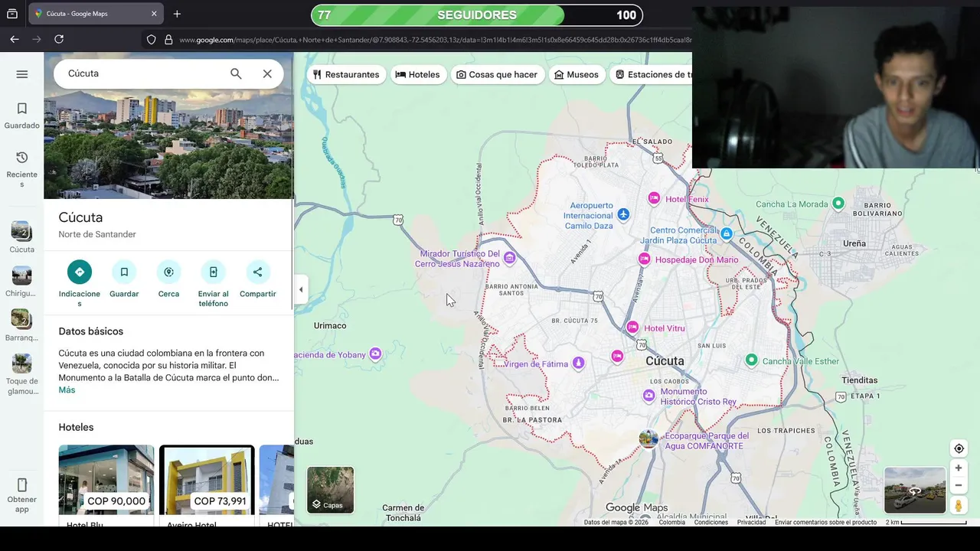Screen dimensions: 980x551
Task: Search nearby with the Cerca icon
Action: pyautogui.click(x=168, y=272)
